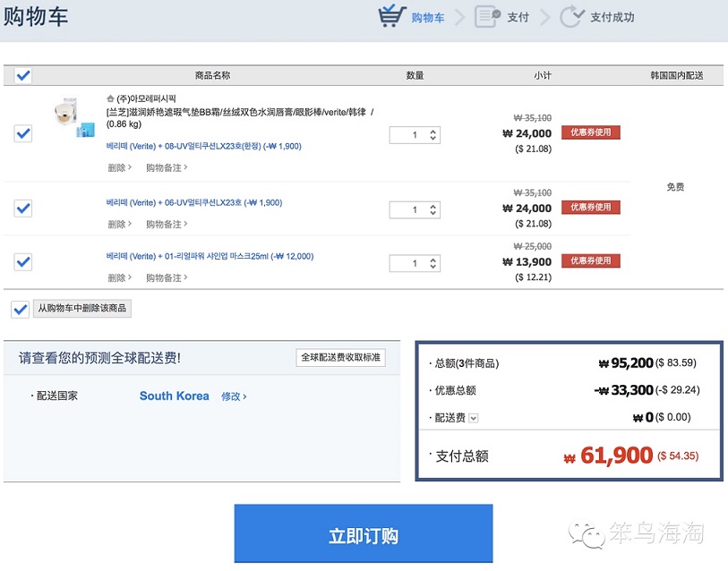Open the 兰芝 product title link
Screen dimensions: 728x571
click(x=240, y=118)
